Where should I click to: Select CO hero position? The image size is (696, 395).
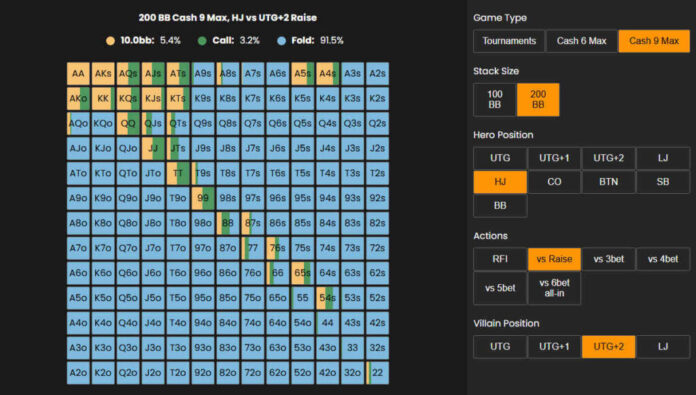pos(554,182)
